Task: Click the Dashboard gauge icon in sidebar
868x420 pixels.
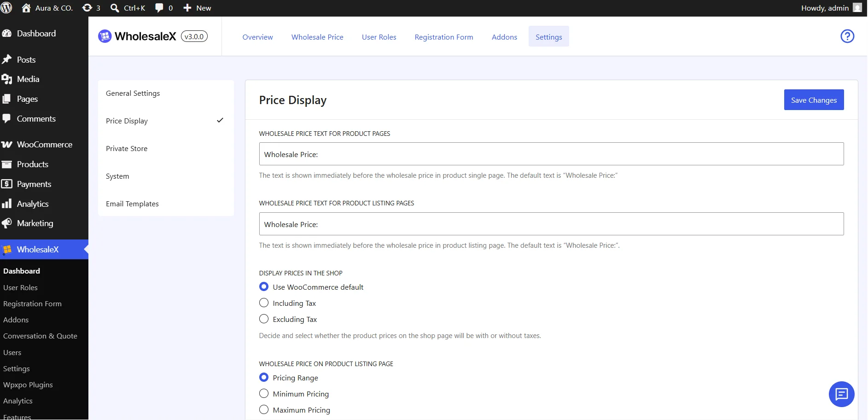Action: (x=6, y=33)
